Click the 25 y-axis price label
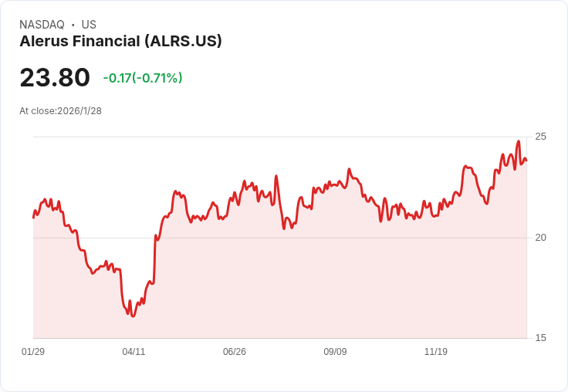 click(540, 137)
